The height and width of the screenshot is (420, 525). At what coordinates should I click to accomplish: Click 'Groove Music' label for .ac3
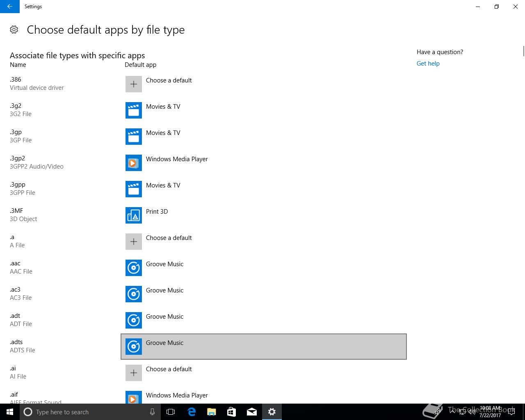pyautogui.click(x=164, y=290)
